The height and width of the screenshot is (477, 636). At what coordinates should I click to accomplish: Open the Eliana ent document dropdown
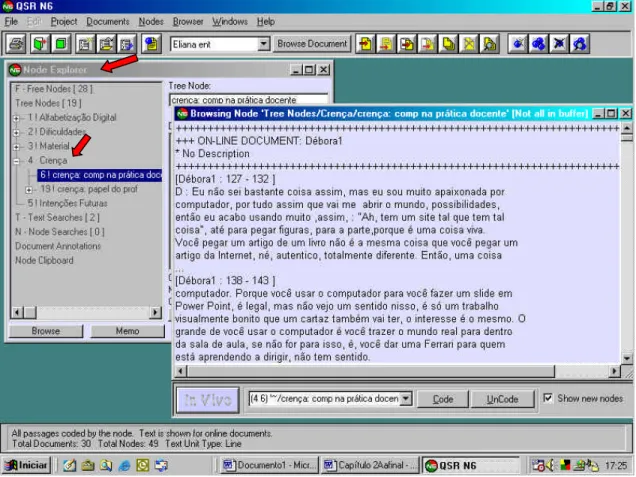click(263, 44)
